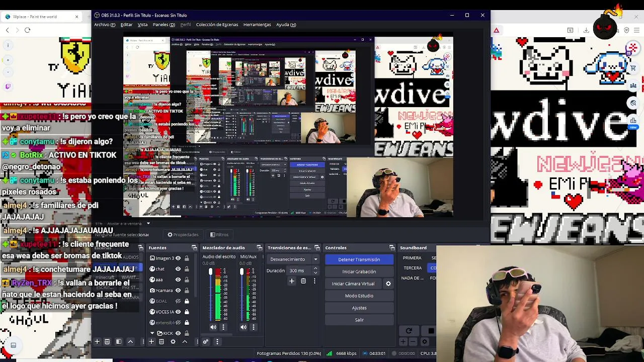Pop out the Controles dock panel
This screenshot has width=644, height=362.
point(392,248)
